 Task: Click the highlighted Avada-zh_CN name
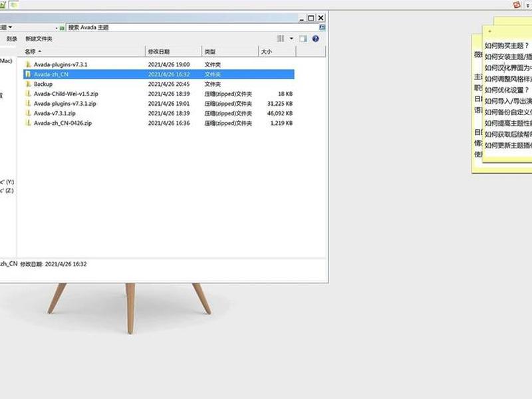[x=51, y=74]
